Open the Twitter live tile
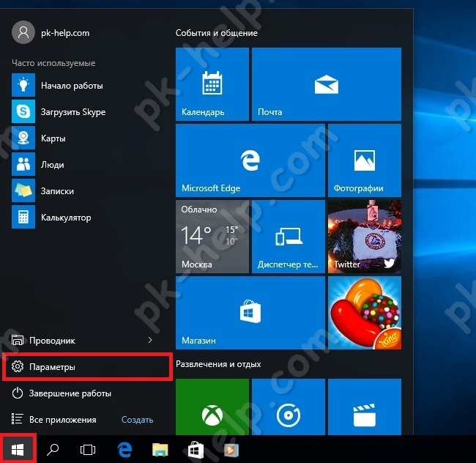Viewport: 476px width, 463px height. pos(364,237)
